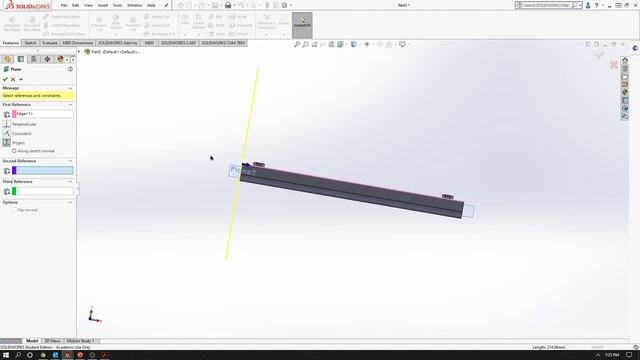
Task: Switch to the SOLIDWORKS Add-Ins tab
Action: coord(118,43)
